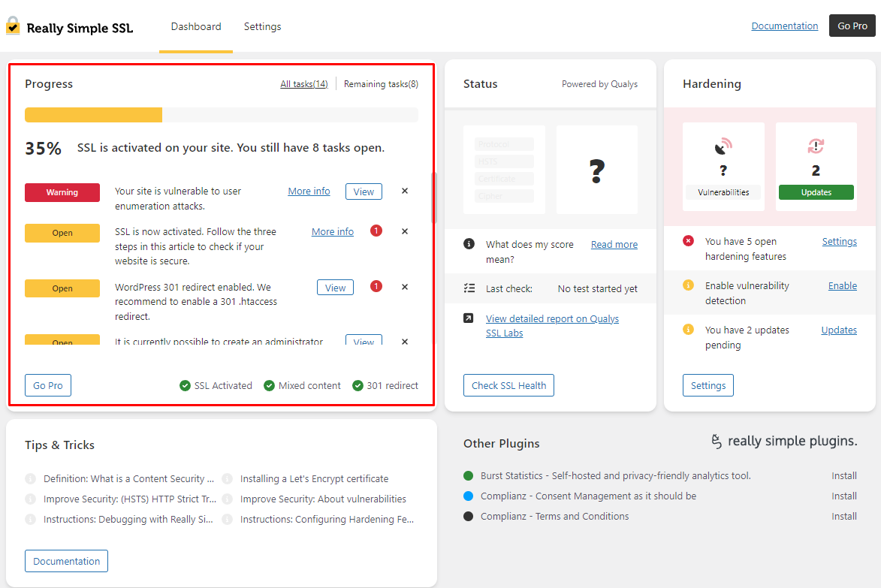This screenshot has height=588, width=881.
Task: Click the Check SSL Health button
Action: 508,385
